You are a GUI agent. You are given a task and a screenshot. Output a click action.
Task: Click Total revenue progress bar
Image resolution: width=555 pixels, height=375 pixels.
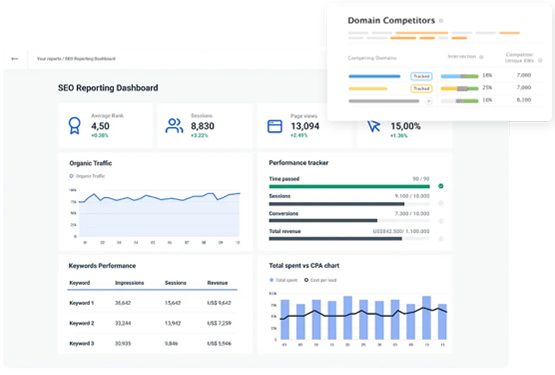[x=349, y=239]
